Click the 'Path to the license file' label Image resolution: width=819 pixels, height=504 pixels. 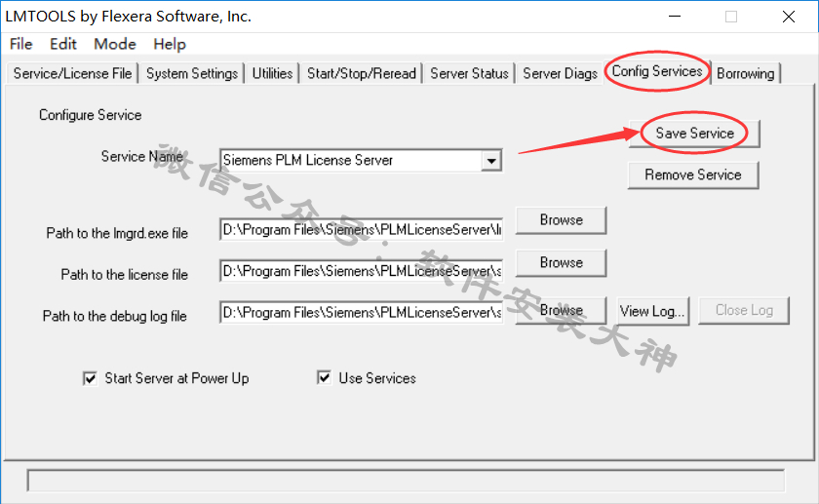(x=125, y=274)
